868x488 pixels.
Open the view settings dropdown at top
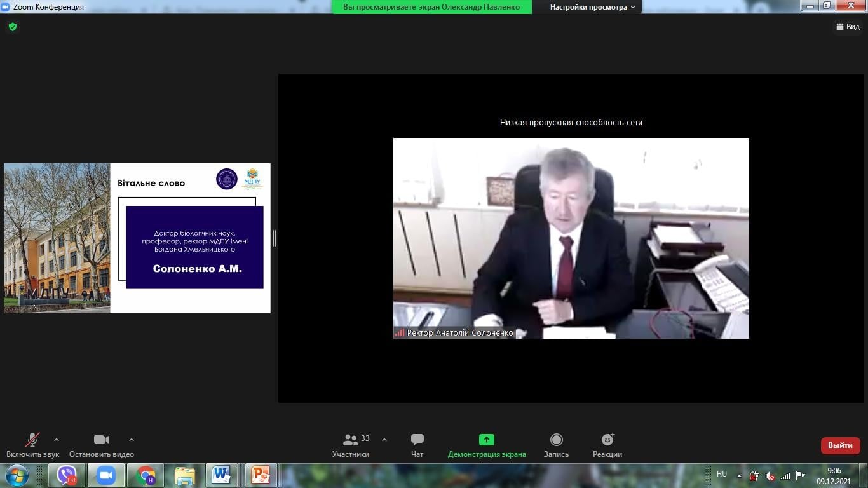[592, 7]
